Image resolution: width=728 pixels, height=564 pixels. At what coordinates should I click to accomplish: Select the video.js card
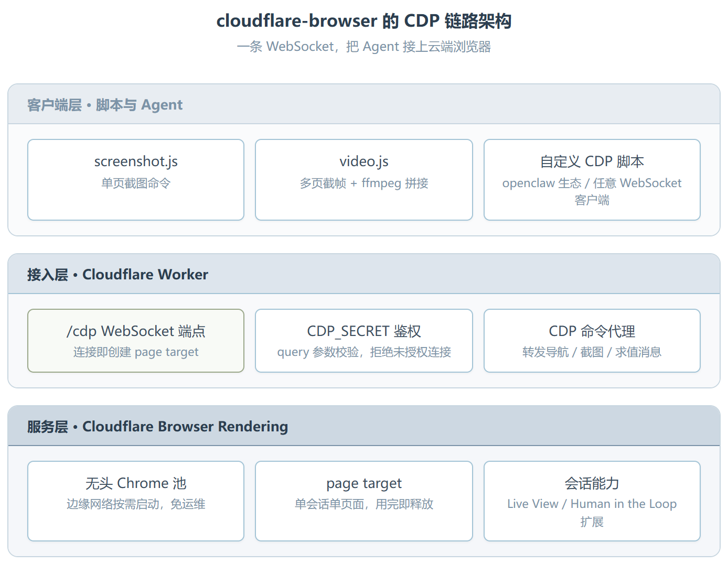pos(364,180)
